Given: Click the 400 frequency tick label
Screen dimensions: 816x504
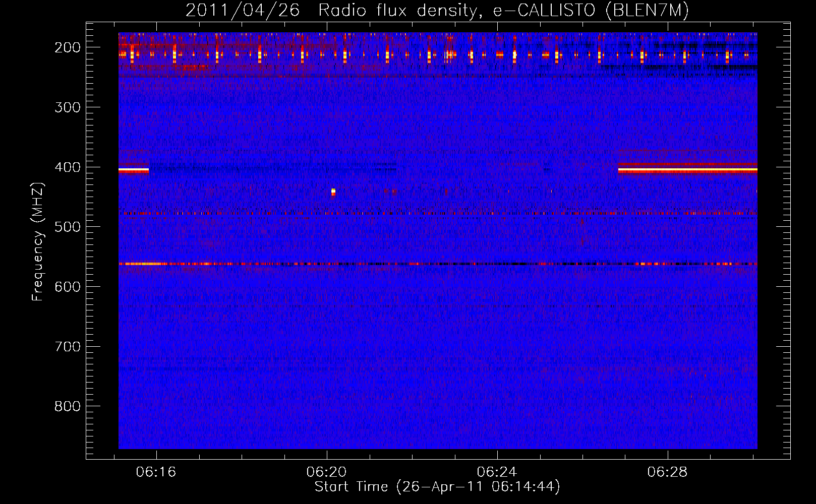Looking at the screenshot, I should coord(67,167).
